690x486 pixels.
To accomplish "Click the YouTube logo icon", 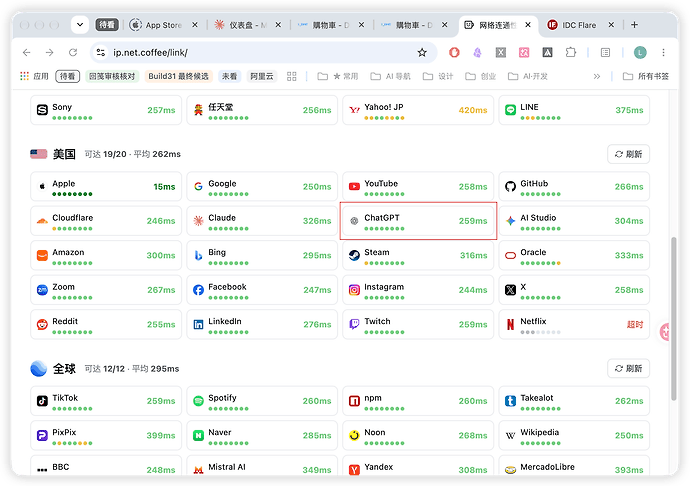I will [354, 187].
